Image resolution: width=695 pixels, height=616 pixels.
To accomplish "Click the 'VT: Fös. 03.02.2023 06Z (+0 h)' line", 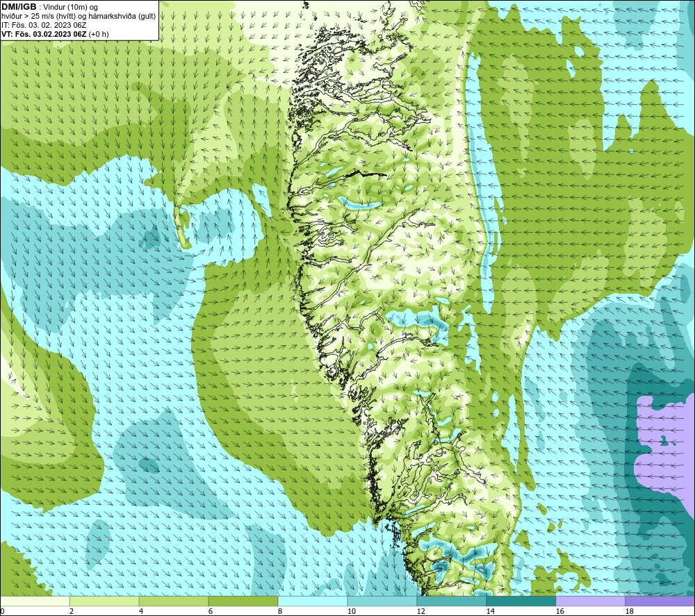I will click(x=55, y=34).
